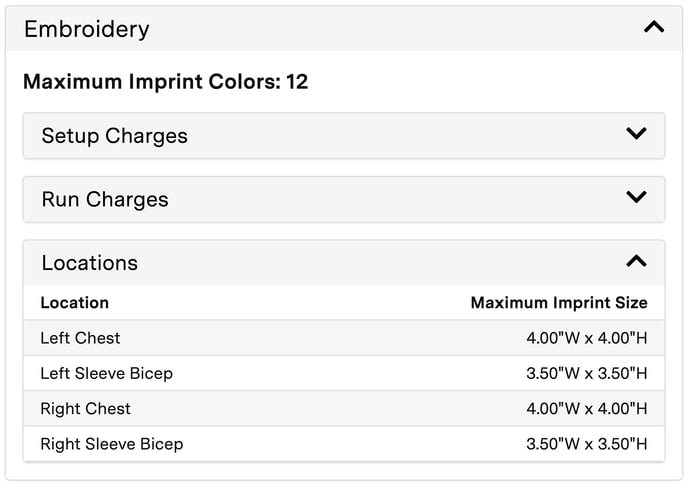688x485 pixels.
Task: Select the Right Sleeve Bicep location
Action: 111,443
